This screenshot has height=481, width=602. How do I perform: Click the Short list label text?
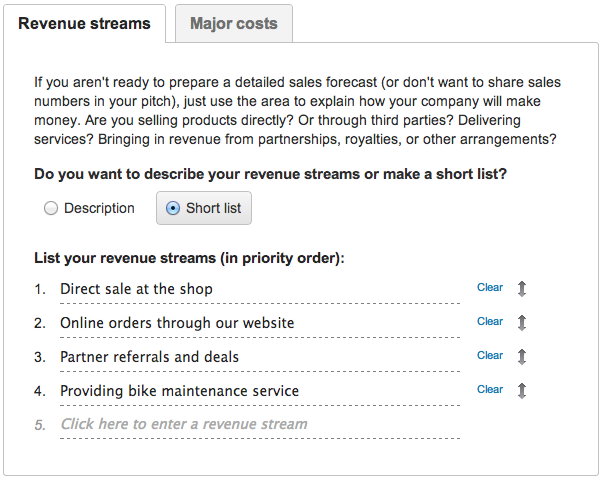[x=213, y=208]
